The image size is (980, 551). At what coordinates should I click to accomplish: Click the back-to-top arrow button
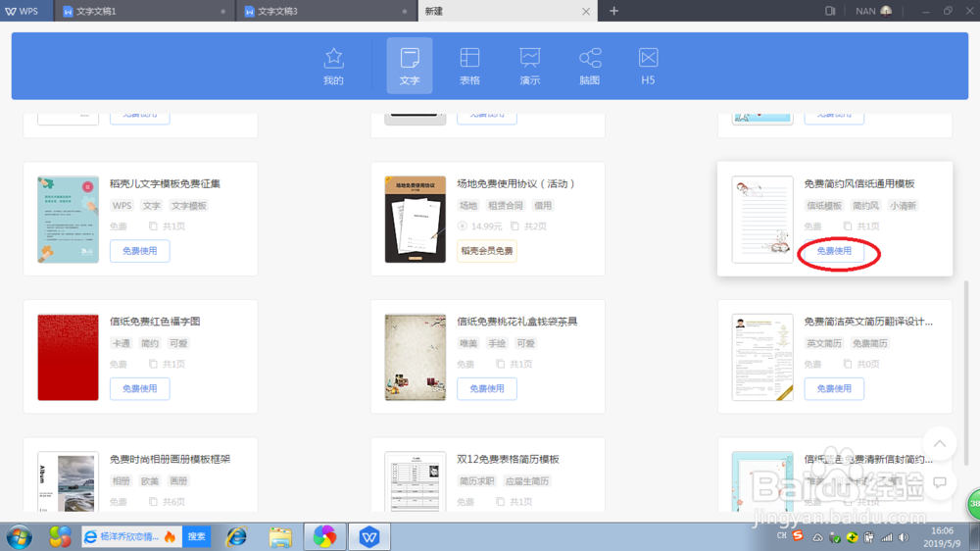point(940,444)
